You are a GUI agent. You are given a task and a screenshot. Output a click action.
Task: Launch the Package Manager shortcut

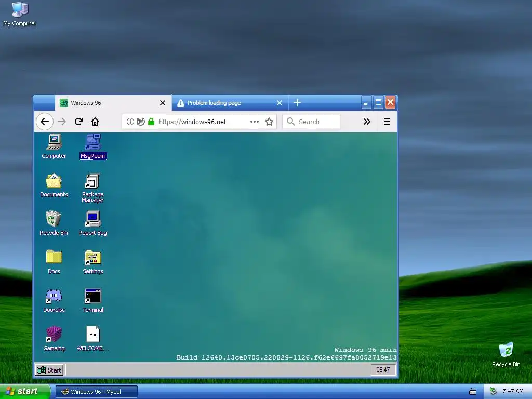coord(92,188)
